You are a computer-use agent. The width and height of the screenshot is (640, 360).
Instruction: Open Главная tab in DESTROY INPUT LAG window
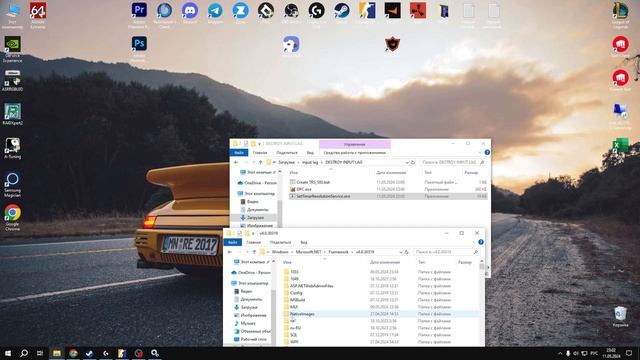[260, 153]
